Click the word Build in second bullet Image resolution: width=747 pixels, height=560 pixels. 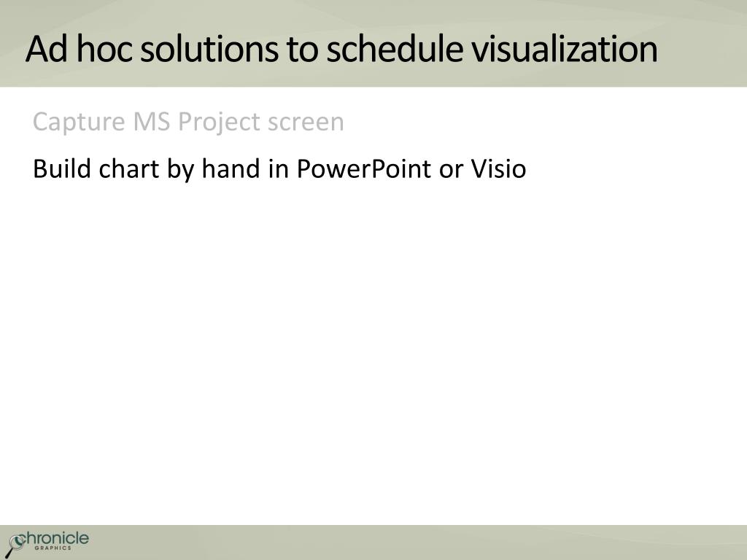pos(61,168)
